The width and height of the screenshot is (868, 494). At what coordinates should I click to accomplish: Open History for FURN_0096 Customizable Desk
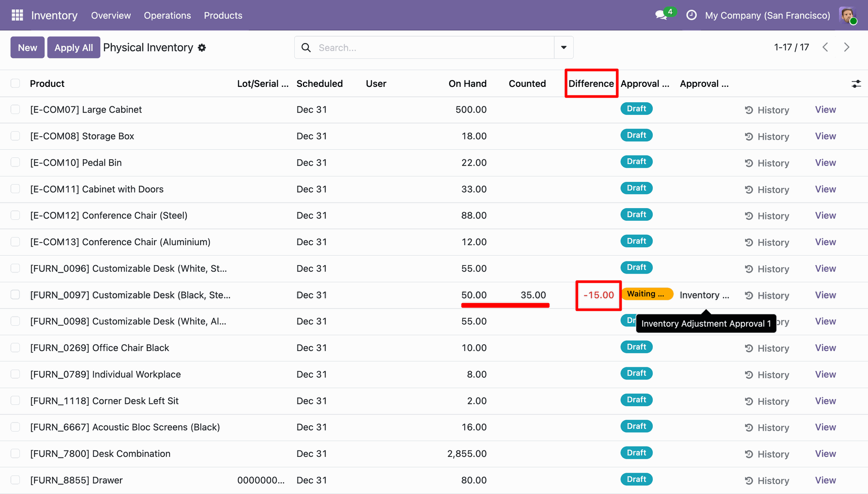[767, 269]
